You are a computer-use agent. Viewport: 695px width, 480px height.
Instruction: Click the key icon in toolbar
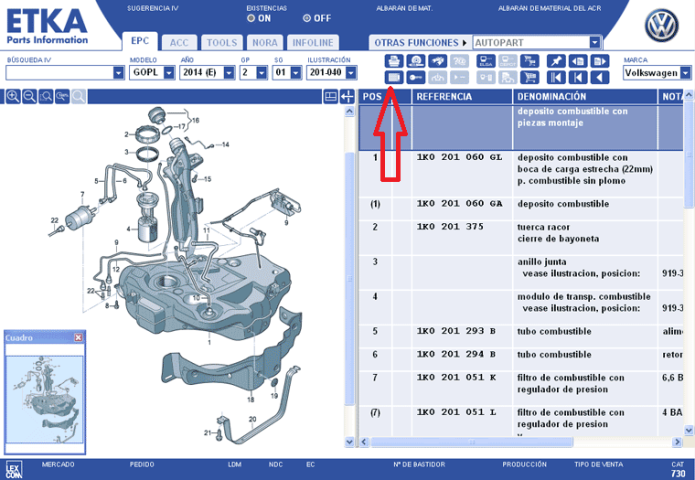coord(416,78)
